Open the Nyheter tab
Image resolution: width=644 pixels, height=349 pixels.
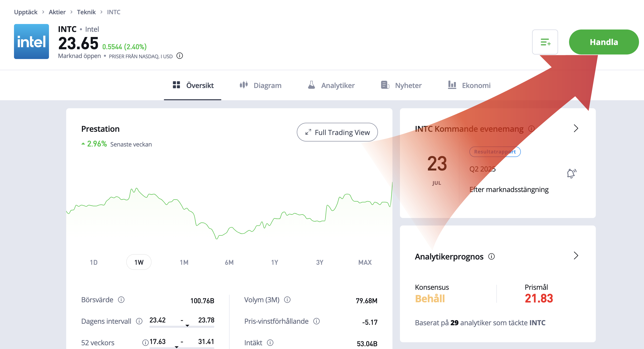coord(401,85)
